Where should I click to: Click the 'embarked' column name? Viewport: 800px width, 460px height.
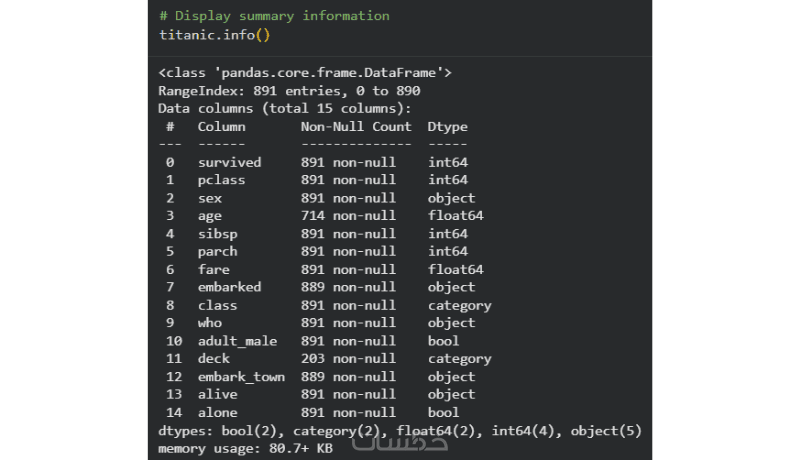point(229,287)
